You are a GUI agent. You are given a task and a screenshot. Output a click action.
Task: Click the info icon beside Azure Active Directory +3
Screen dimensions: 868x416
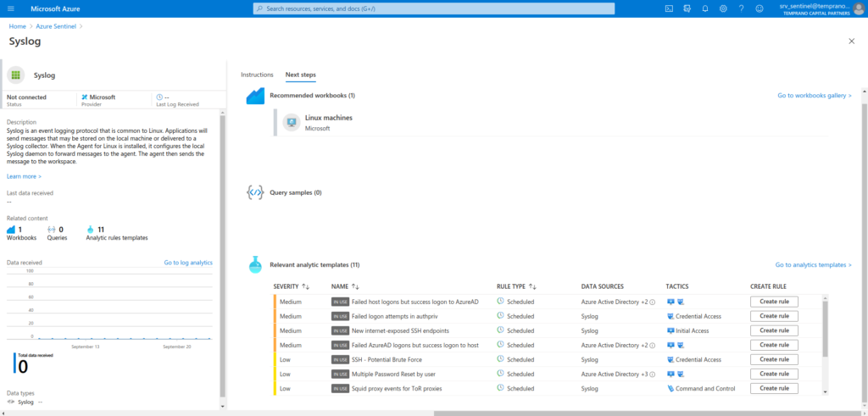tap(652, 374)
